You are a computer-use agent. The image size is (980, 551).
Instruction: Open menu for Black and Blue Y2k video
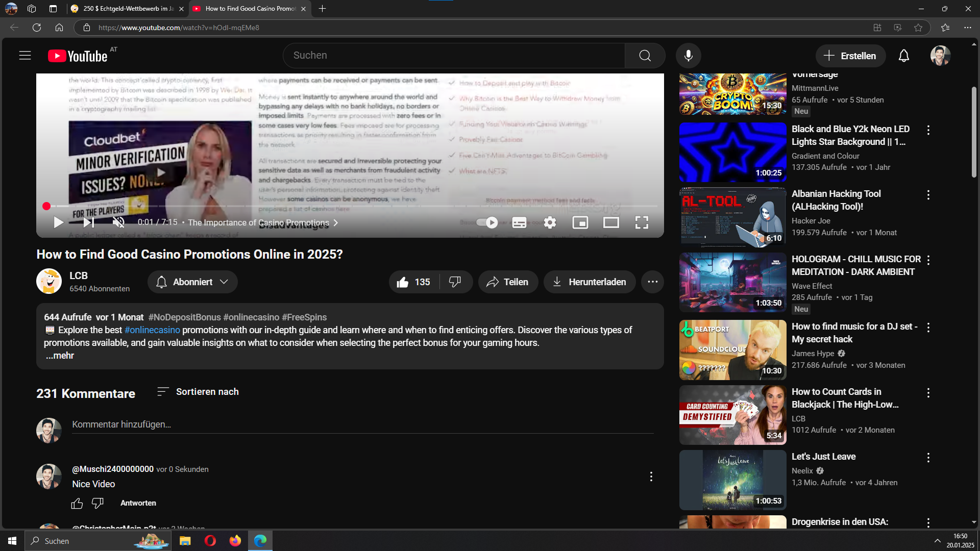click(x=928, y=130)
